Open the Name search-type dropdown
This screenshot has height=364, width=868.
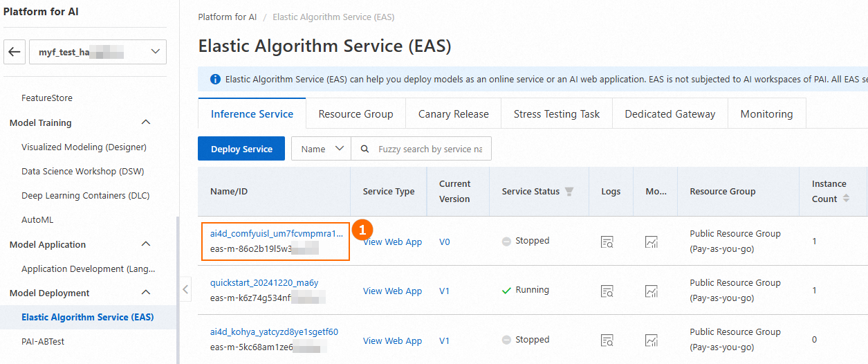point(321,149)
